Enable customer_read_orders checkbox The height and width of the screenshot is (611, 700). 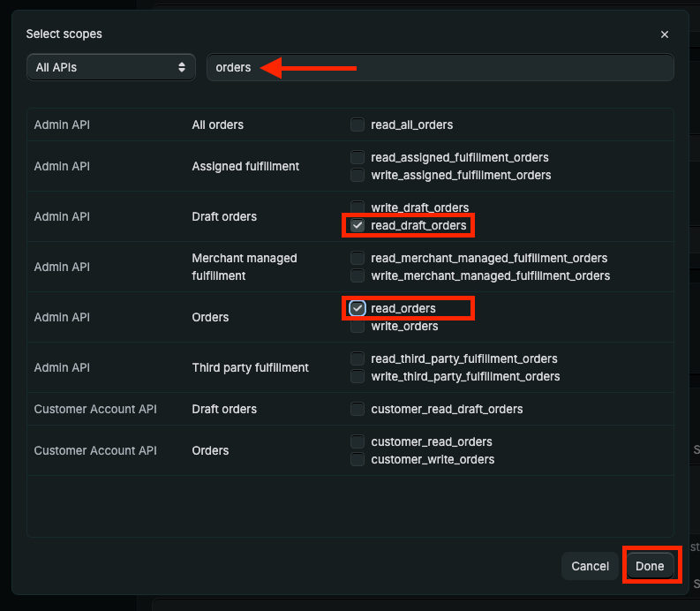(358, 441)
